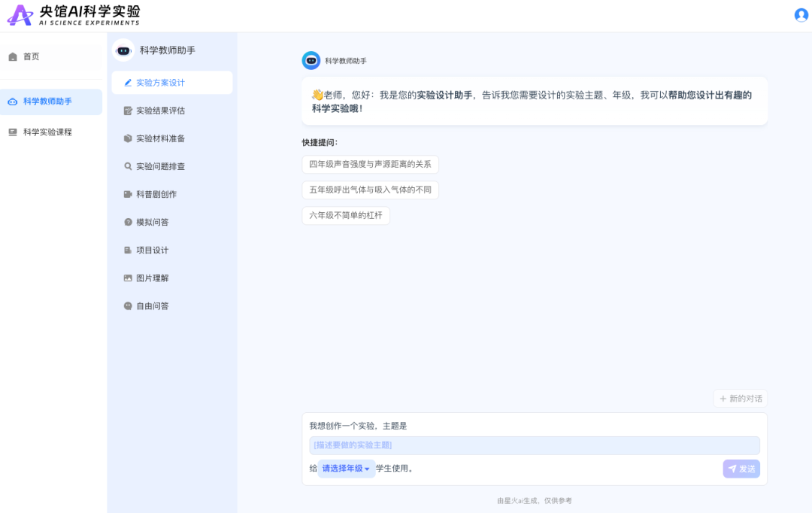Click the 发送 send button
Image resolution: width=812 pixels, height=513 pixels.
click(741, 468)
